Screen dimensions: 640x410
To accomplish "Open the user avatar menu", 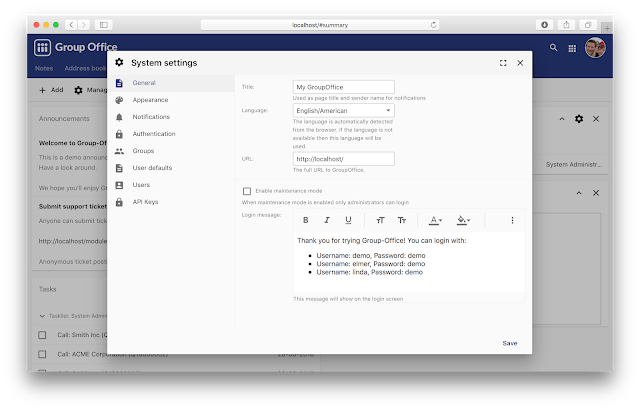I will (x=595, y=48).
